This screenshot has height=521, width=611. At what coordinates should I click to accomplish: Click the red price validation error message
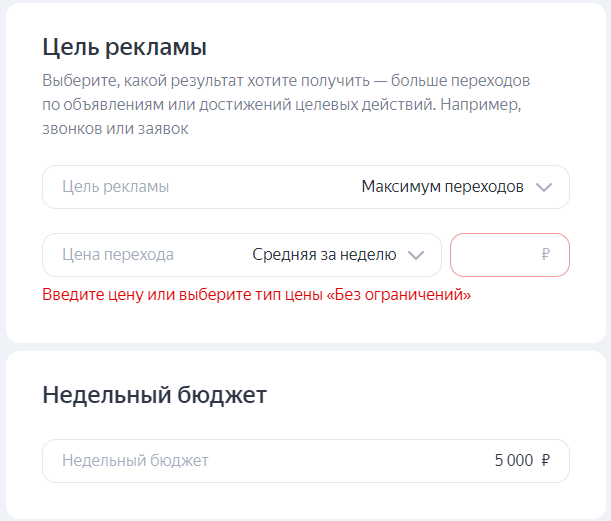[256, 295]
